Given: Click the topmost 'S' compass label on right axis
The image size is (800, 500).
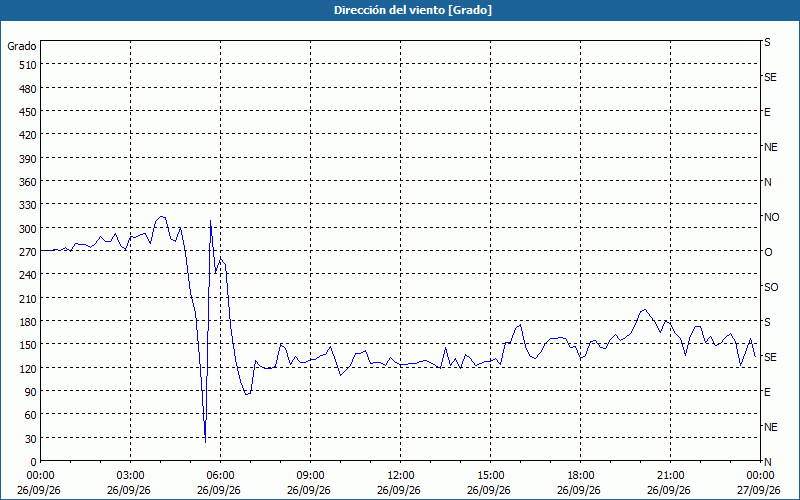Looking at the screenshot, I should (x=767, y=42).
